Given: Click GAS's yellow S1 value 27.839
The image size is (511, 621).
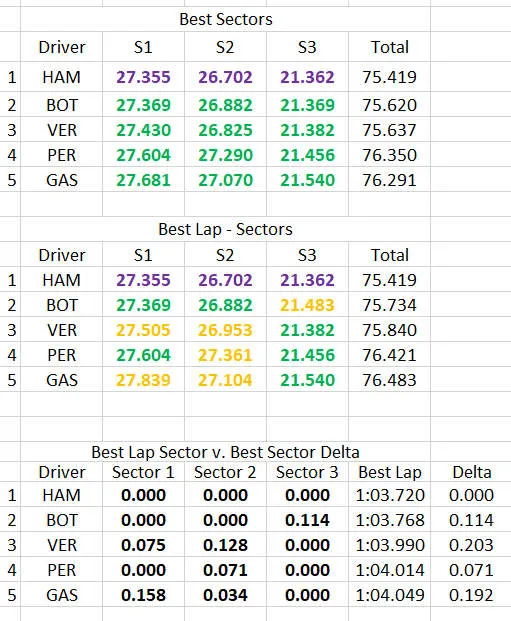Looking at the screenshot, I should (143, 380).
